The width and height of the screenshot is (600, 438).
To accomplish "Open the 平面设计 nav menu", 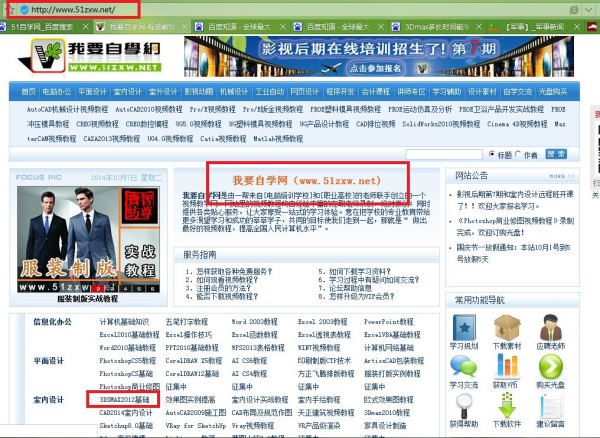I will [x=92, y=91].
